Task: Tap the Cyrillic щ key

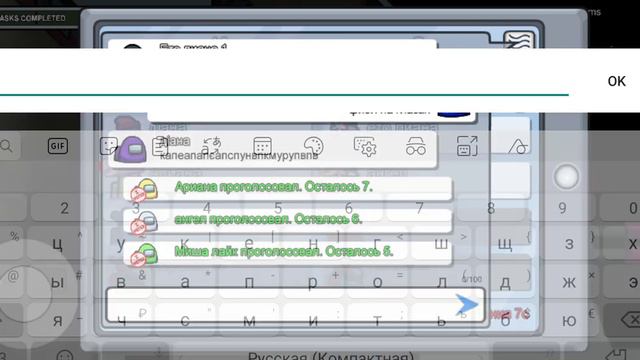Action: point(505,244)
